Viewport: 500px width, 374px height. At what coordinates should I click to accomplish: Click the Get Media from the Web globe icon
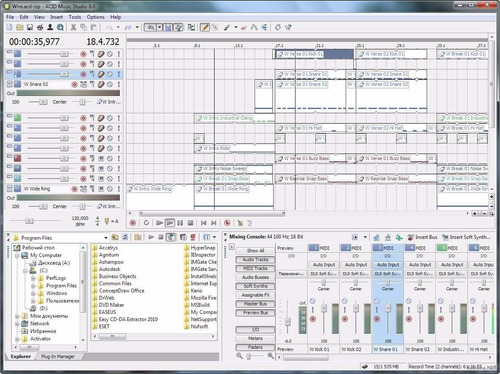60,27
